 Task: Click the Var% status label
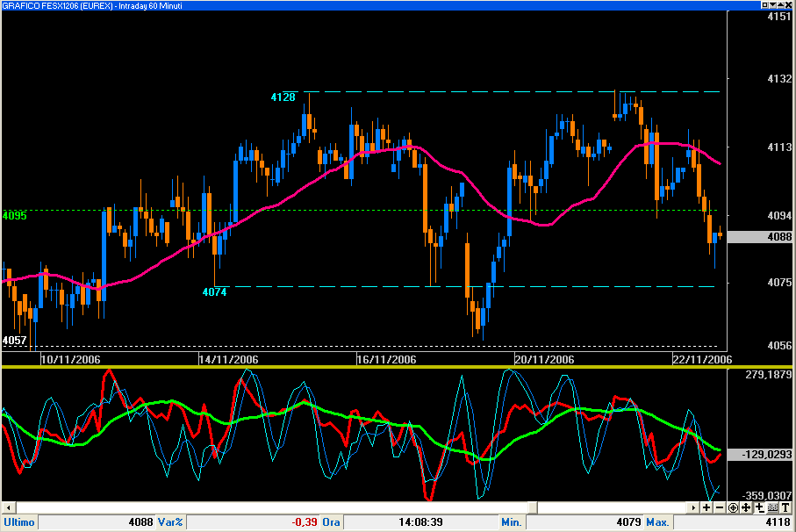[x=170, y=522]
